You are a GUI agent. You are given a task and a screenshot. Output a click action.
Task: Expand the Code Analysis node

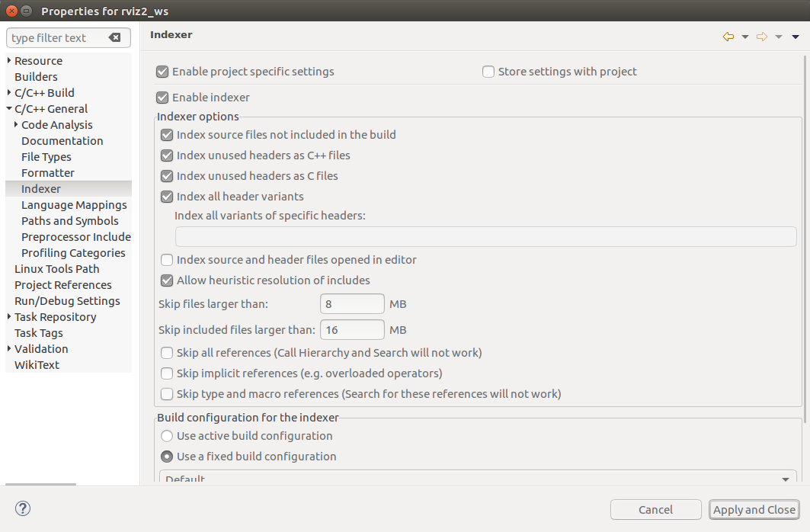pyautogui.click(x=16, y=125)
